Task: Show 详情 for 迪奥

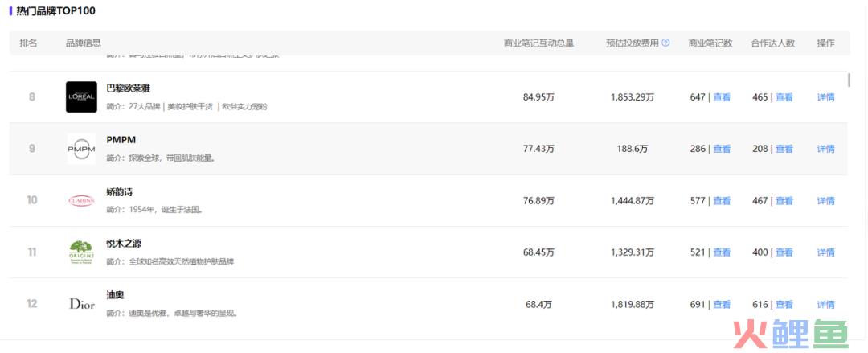Action: 825,304
